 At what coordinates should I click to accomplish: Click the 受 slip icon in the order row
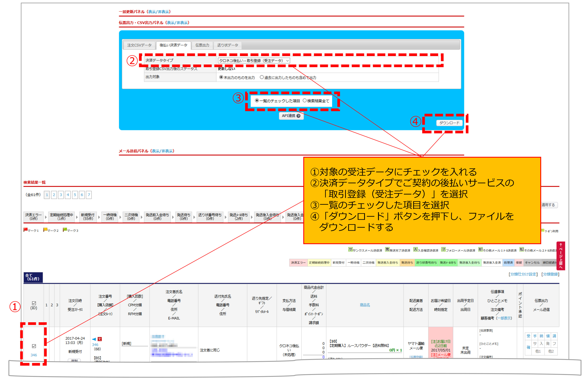pos(528,336)
